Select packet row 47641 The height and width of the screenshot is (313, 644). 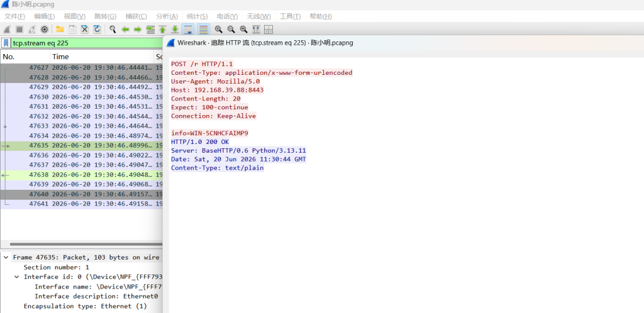[x=81, y=204]
